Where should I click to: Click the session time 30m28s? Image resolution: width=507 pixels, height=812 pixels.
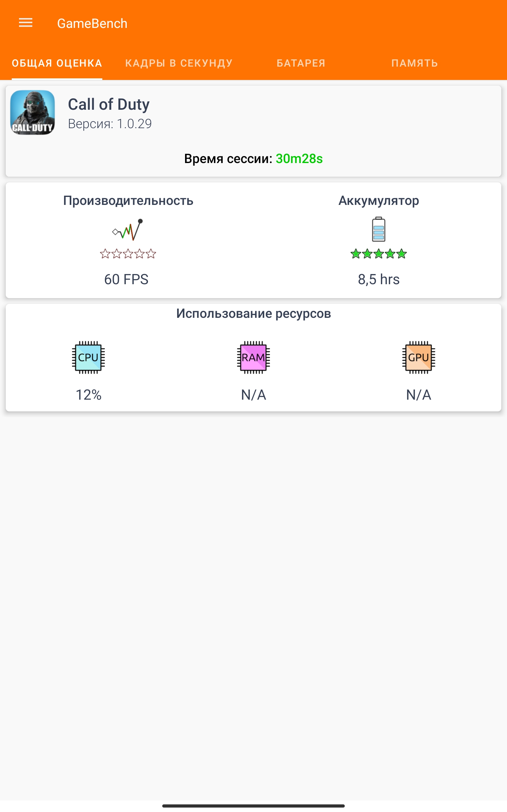click(299, 159)
